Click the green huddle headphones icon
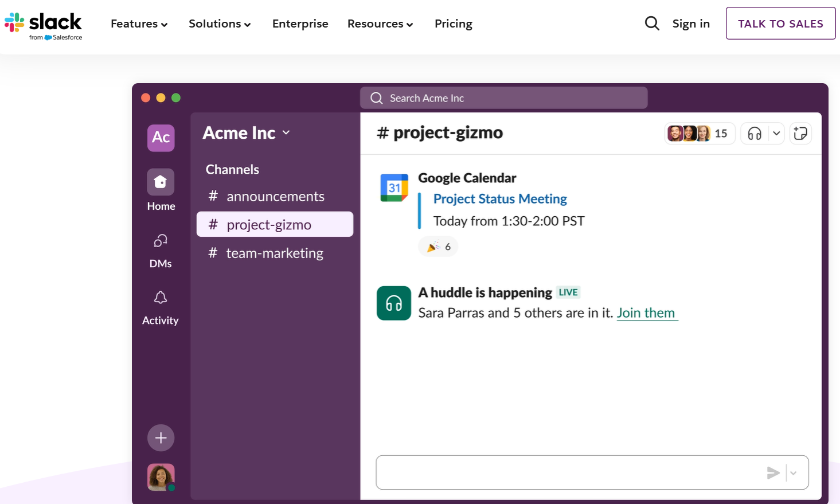 point(394,303)
